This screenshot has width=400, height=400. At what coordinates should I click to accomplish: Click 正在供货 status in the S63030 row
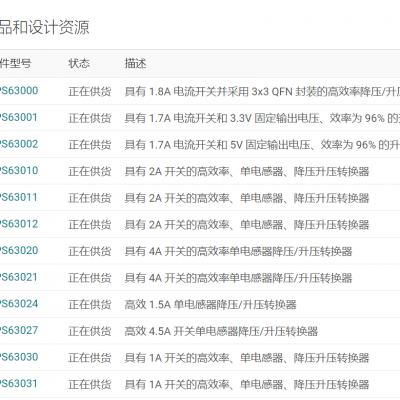90,358
